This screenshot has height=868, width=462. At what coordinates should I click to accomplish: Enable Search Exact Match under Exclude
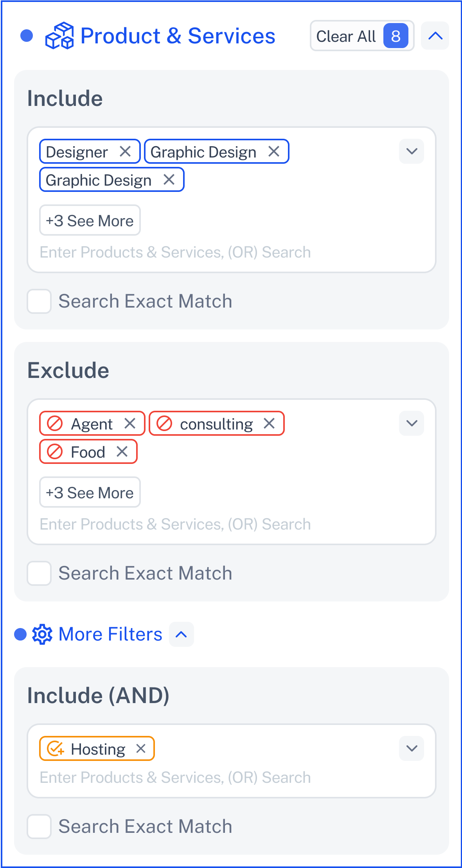click(x=39, y=573)
